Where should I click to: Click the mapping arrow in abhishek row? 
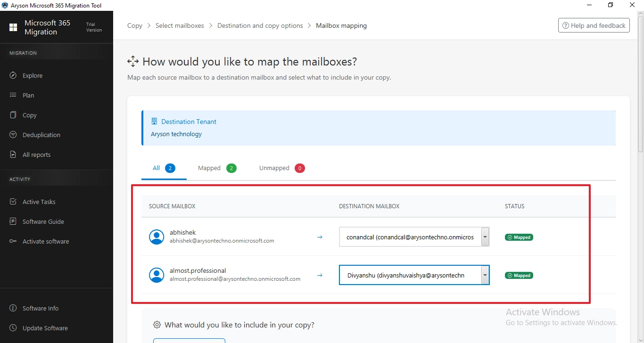[x=320, y=237]
